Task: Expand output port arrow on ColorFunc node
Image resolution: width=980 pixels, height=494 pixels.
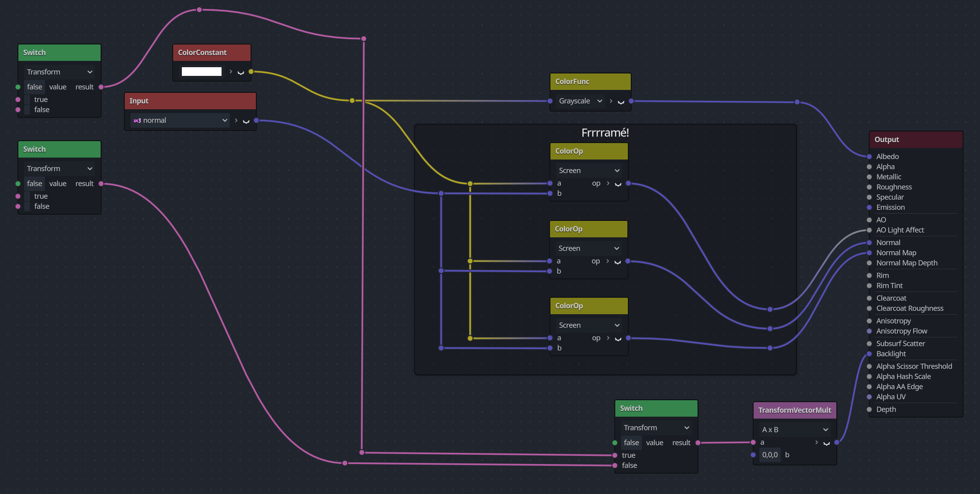Action: pyautogui.click(x=611, y=101)
